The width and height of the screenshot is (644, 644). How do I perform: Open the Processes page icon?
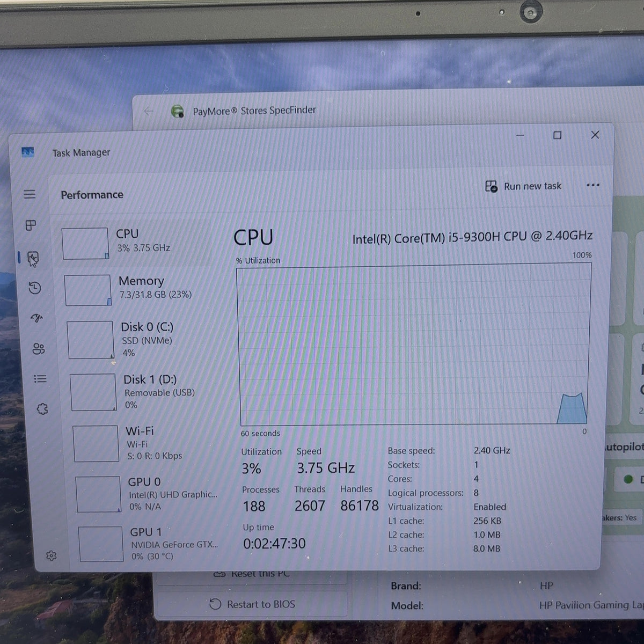click(x=31, y=225)
